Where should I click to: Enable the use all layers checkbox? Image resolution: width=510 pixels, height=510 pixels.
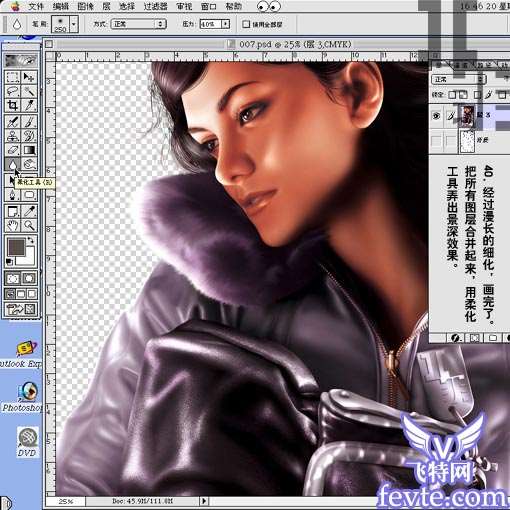pyautogui.click(x=246, y=24)
